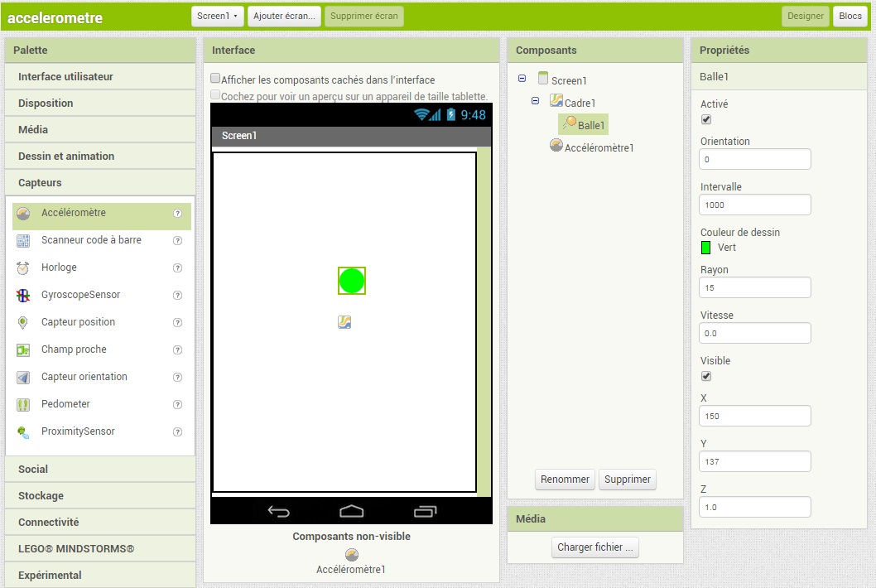The height and width of the screenshot is (588, 876).
Task: Click the Intervalle input field
Action: point(755,205)
